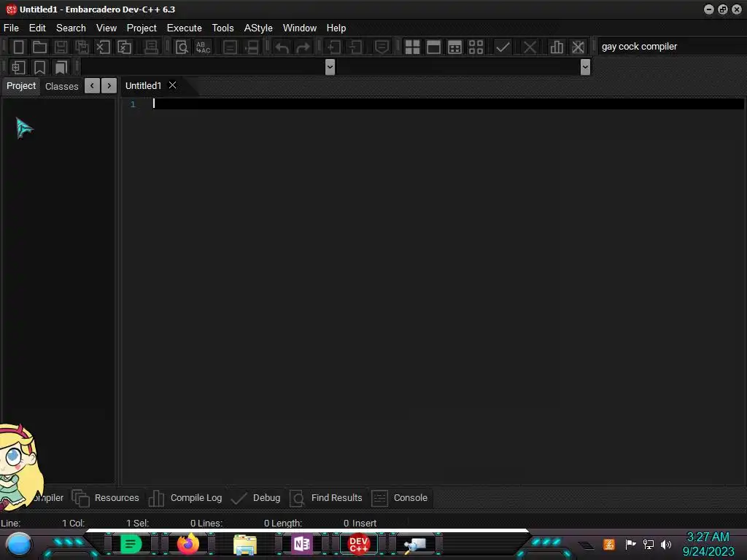The height and width of the screenshot is (560, 747).
Task: Create a new source file icon
Action: (18, 47)
